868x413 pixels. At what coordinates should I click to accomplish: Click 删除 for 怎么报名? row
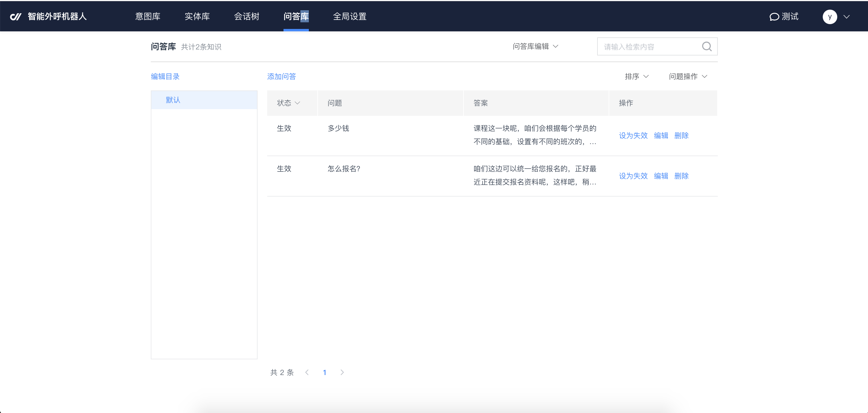[681, 176]
